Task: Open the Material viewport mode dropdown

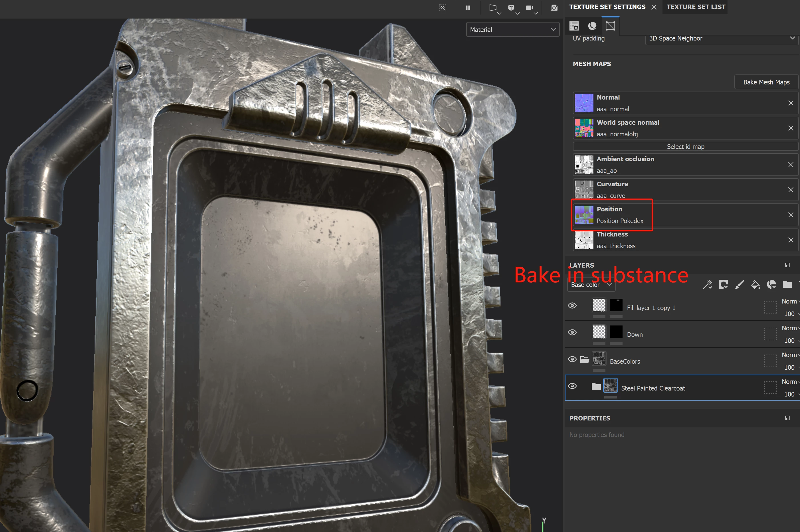Action: [513, 29]
